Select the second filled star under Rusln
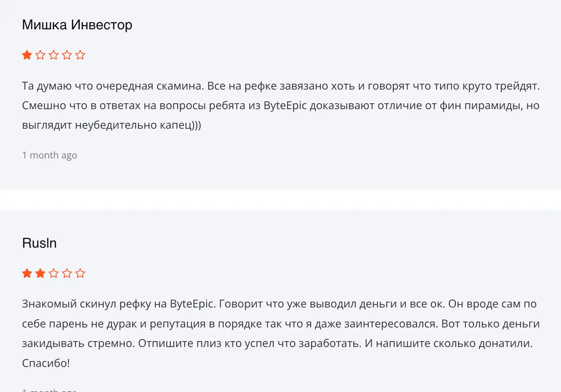The height and width of the screenshot is (392, 561). coord(40,273)
